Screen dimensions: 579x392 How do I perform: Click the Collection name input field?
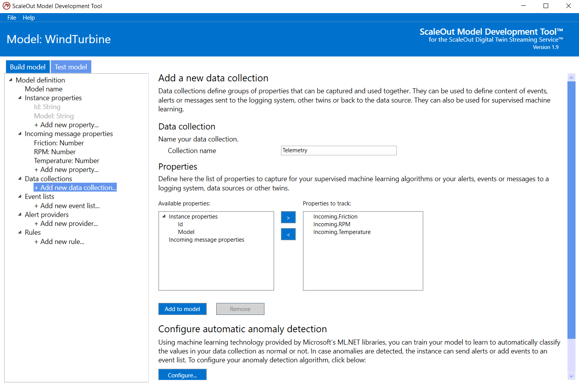pos(338,150)
